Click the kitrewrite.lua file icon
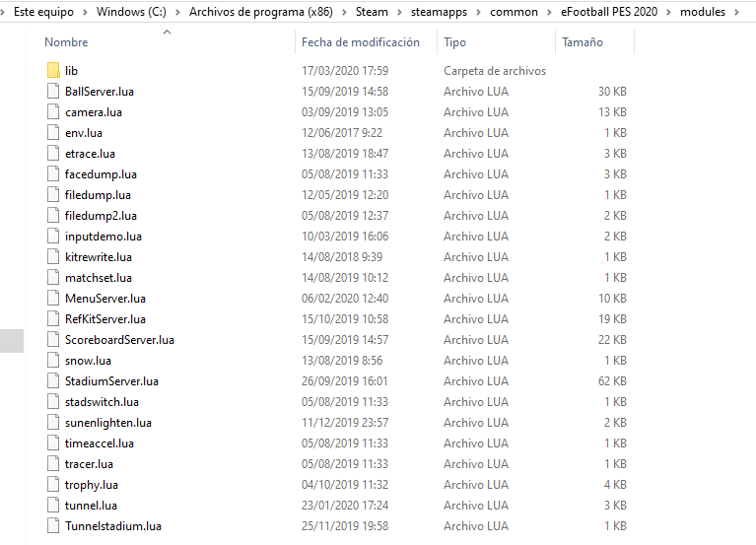The width and height of the screenshot is (756, 545). click(x=53, y=257)
